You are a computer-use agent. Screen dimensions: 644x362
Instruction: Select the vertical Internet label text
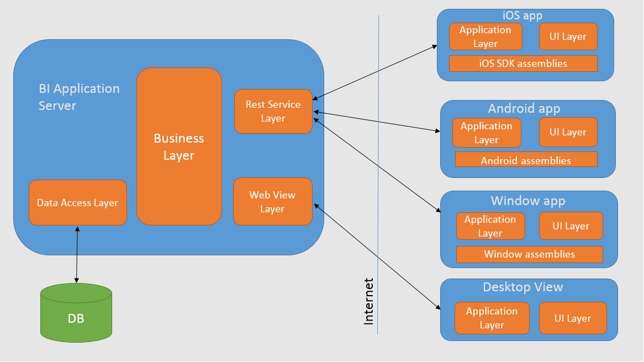368,301
